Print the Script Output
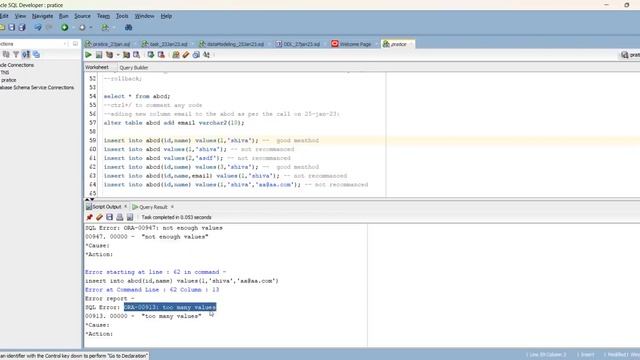This screenshot has width=640, height=360. point(120,217)
